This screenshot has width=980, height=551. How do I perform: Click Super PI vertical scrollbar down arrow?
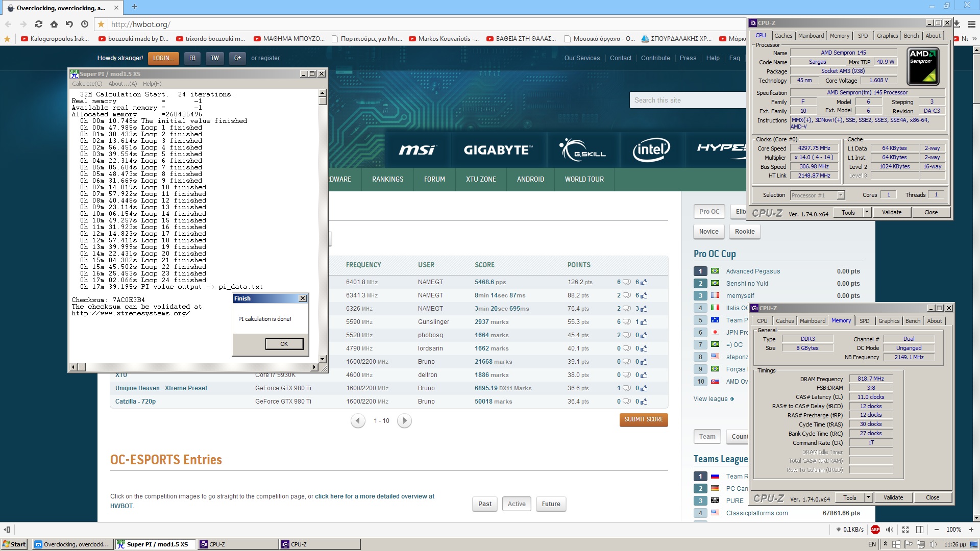(x=323, y=359)
